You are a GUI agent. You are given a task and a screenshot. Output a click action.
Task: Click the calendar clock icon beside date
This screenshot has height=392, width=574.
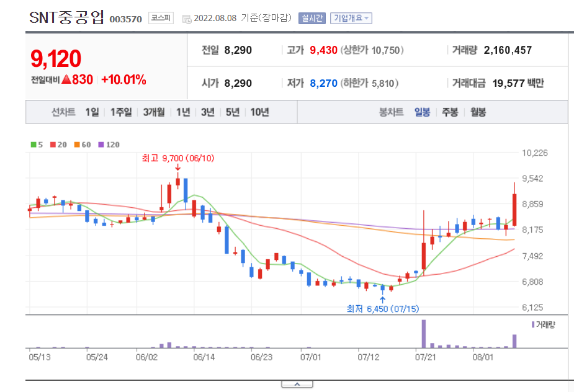pyautogui.click(x=187, y=19)
